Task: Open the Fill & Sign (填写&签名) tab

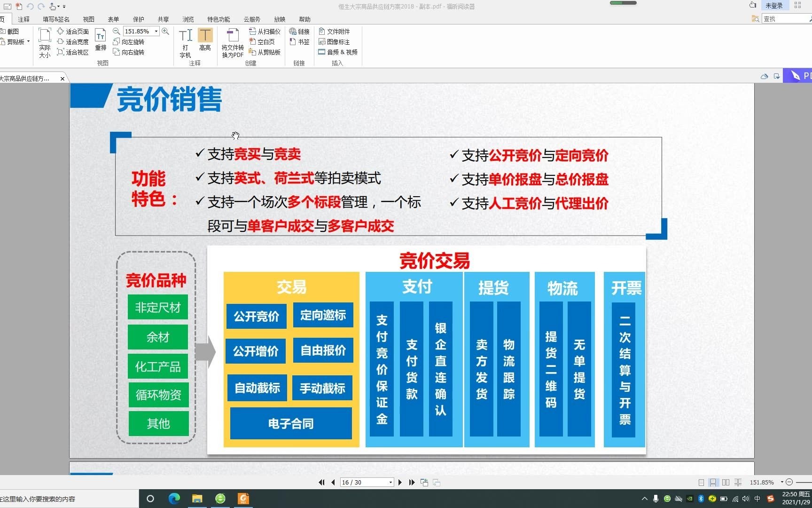Action: coord(56,19)
